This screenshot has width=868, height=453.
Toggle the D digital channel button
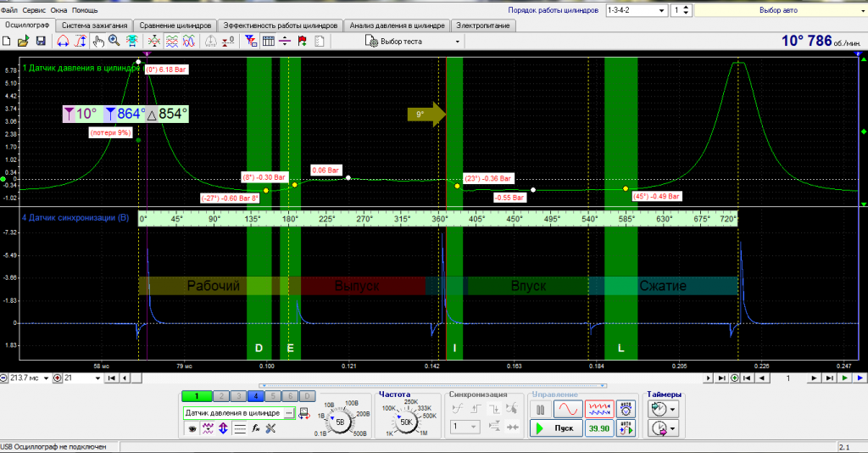tap(307, 396)
